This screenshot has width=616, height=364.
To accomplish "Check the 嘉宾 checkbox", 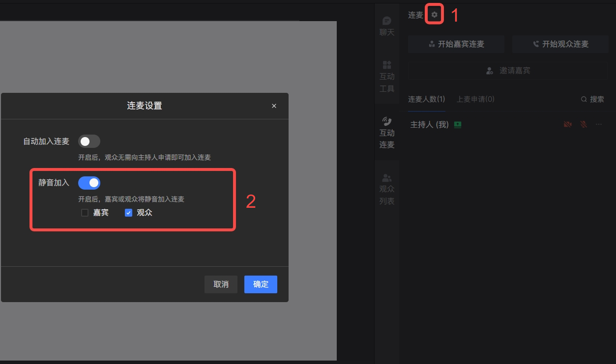I will click(x=85, y=213).
